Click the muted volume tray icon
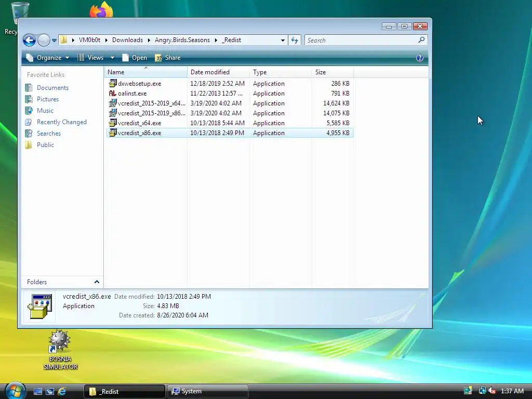The width and height of the screenshot is (532, 399). click(492, 391)
